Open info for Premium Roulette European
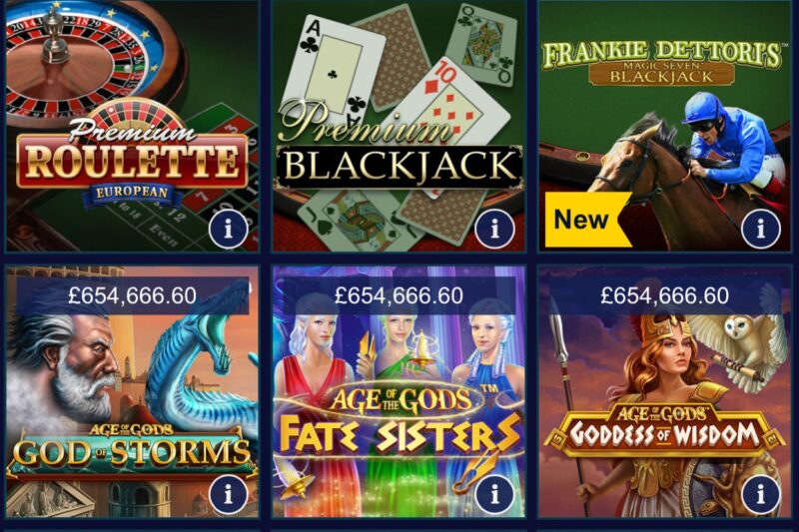This screenshot has height=532, width=799. [228, 230]
